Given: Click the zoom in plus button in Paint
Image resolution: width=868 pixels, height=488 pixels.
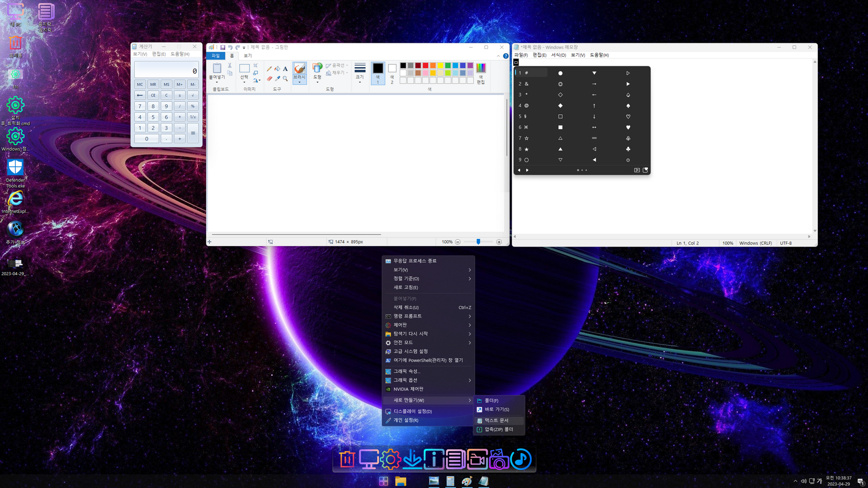Looking at the screenshot, I should (499, 242).
